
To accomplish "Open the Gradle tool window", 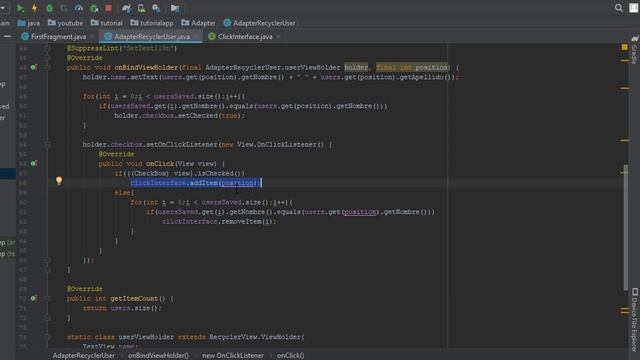I will [634, 50].
